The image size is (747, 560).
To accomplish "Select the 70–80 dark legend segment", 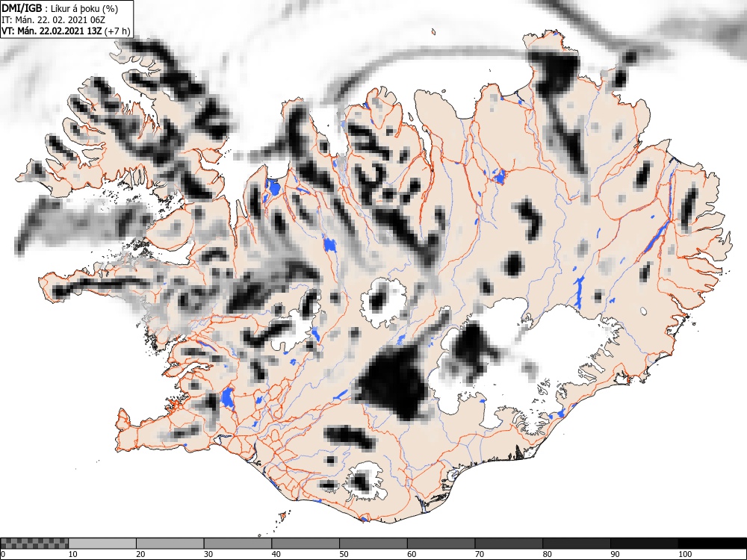I will point(509,544).
